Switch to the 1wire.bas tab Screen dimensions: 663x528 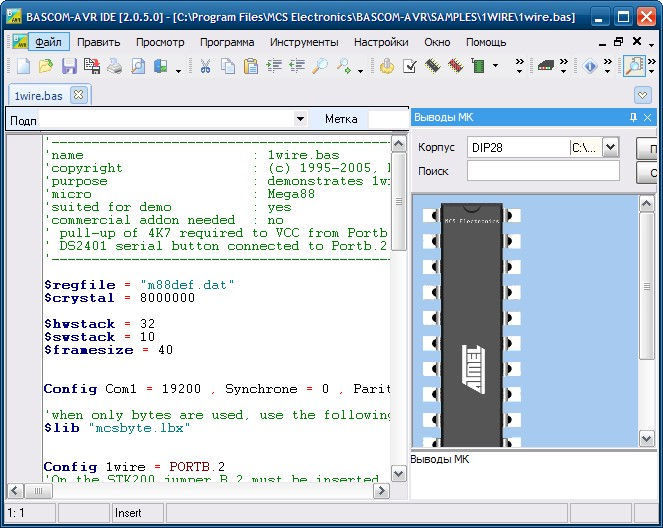(38, 96)
